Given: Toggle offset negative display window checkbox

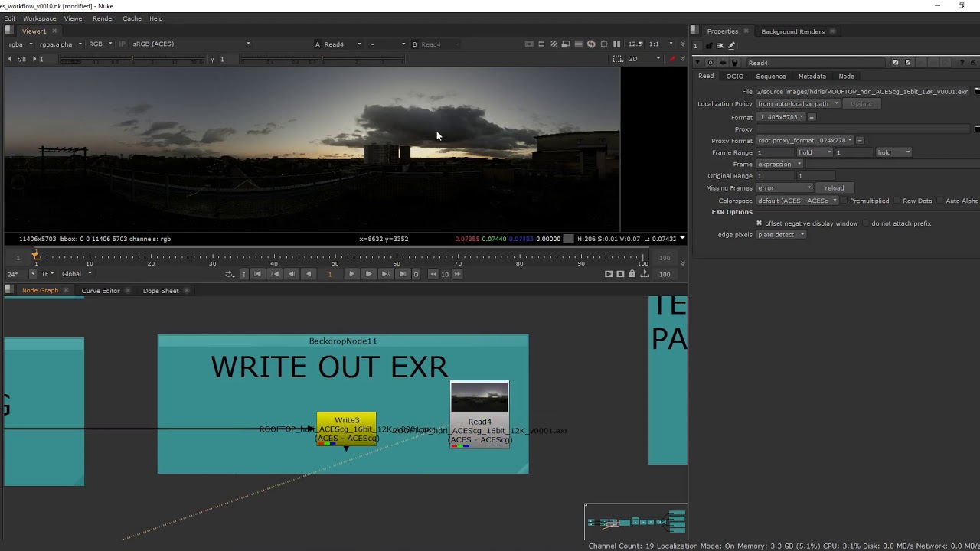Looking at the screenshot, I should pyautogui.click(x=759, y=223).
